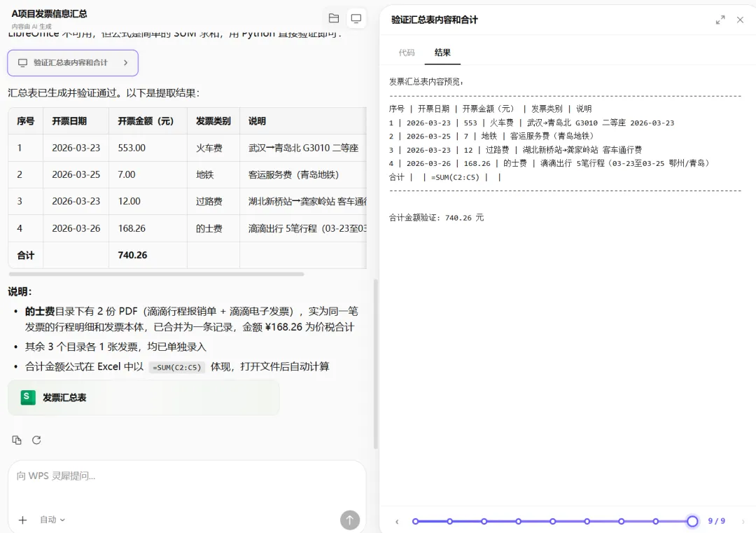Click the monitor icon on step card
This screenshot has height=533, width=756.
click(22, 63)
